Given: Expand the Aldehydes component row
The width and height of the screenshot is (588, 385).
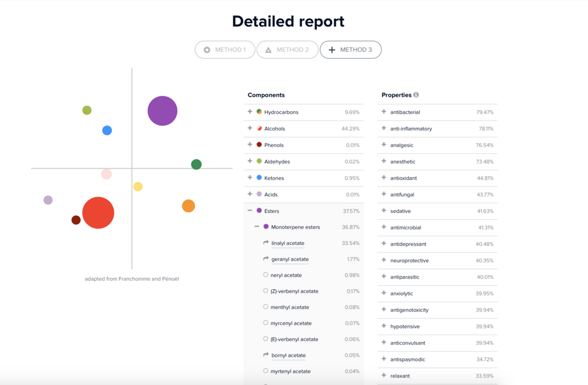Looking at the screenshot, I should 250,161.
